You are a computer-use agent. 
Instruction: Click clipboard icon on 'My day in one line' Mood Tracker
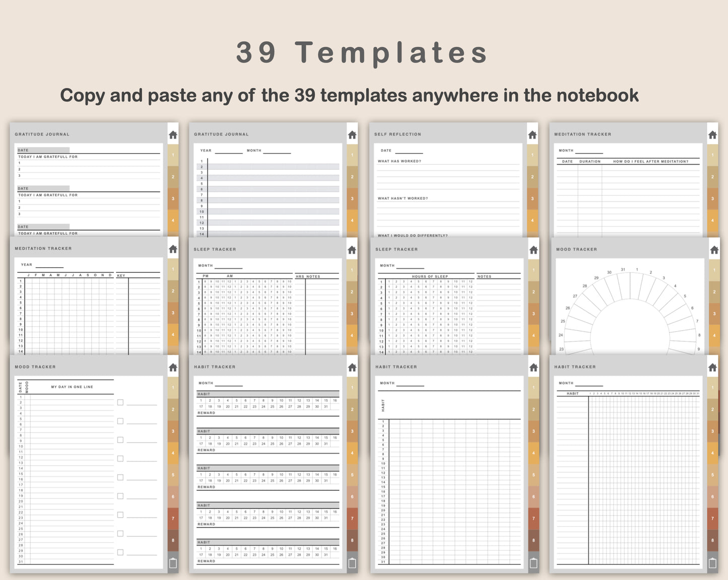click(x=173, y=563)
